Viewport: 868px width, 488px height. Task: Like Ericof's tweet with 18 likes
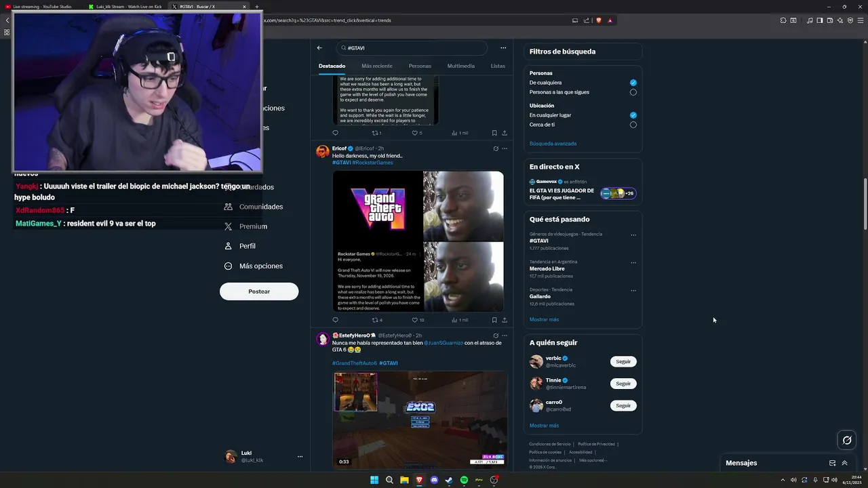pos(418,320)
